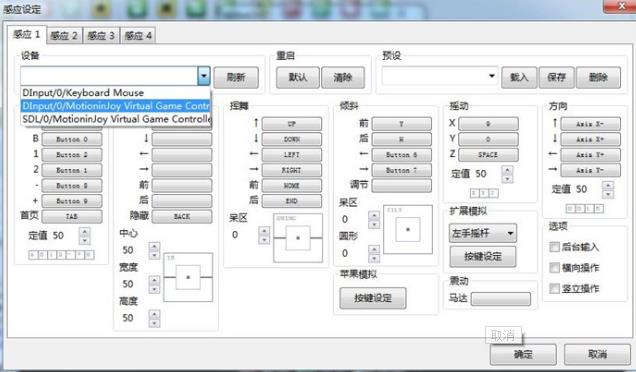The height and width of the screenshot is (372, 636).
Task: Adjust the 定值 stepper below 首页
Action: coord(84,236)
